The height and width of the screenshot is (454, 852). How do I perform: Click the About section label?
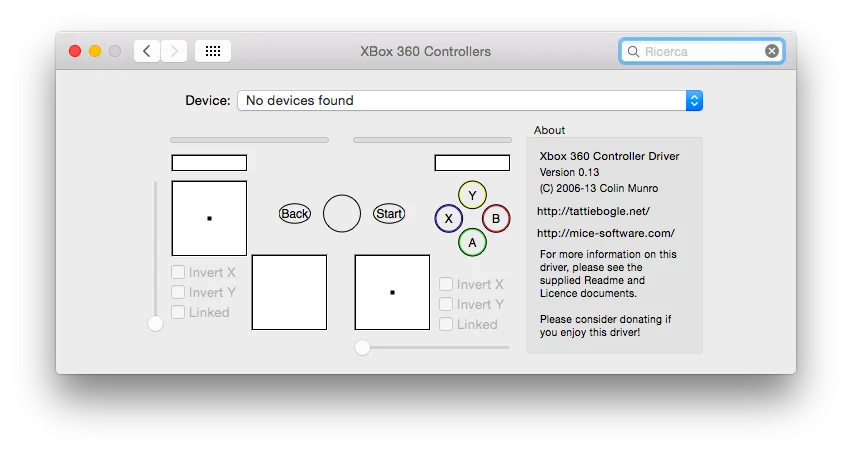(x=549, y=130)
